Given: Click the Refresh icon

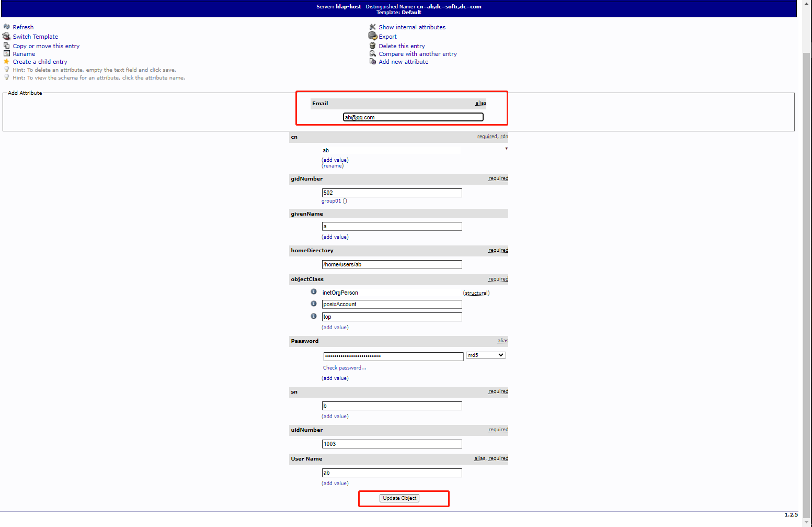Looking at the screenshot, I should pyautogui.click(x=6, y=27).
